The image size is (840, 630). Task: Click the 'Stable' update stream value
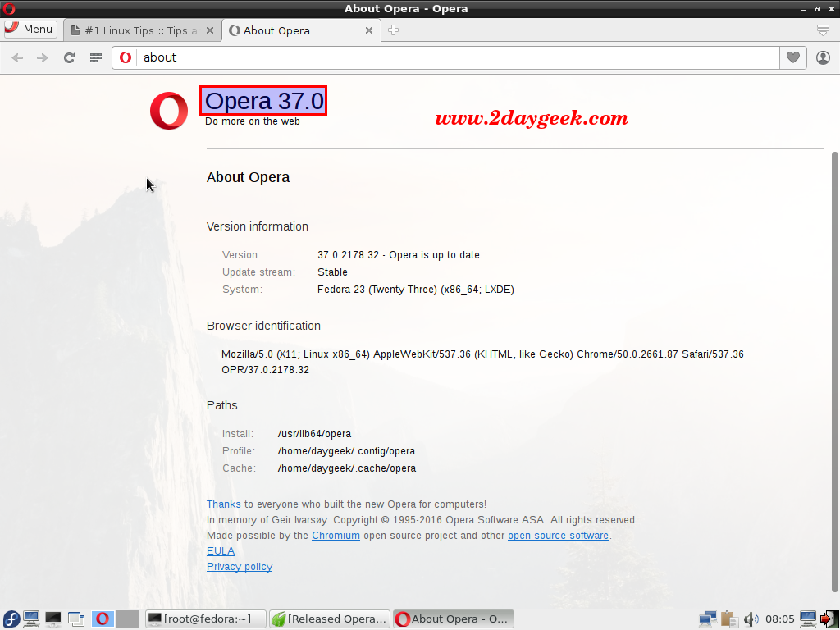(x=333, y=272)
